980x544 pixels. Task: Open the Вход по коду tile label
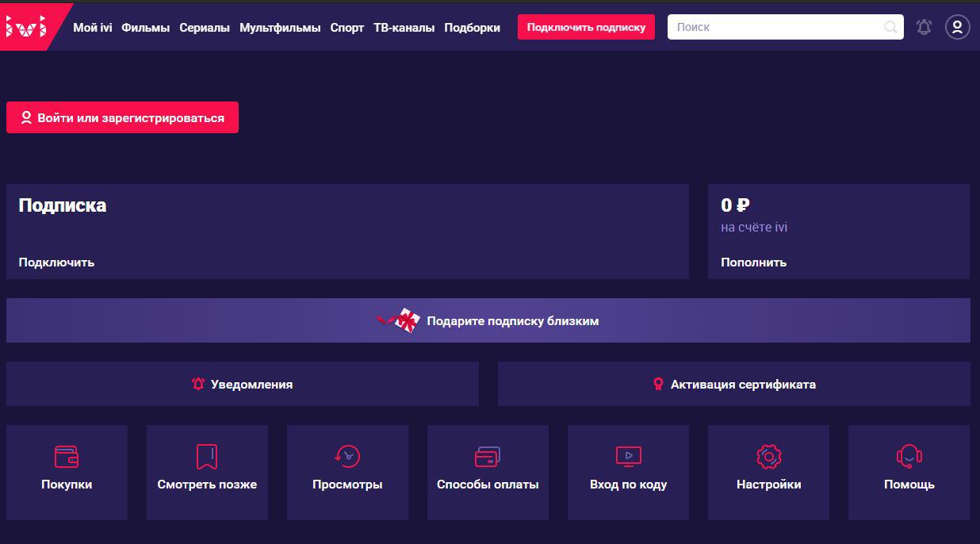point(628,485)
